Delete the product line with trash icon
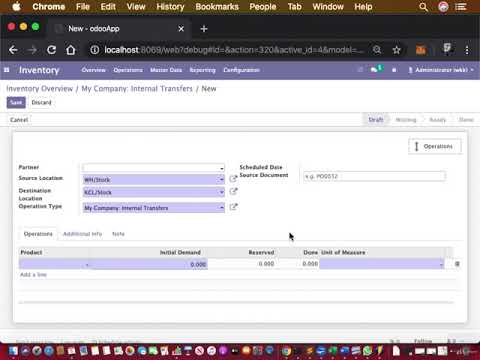 [457, 264]
